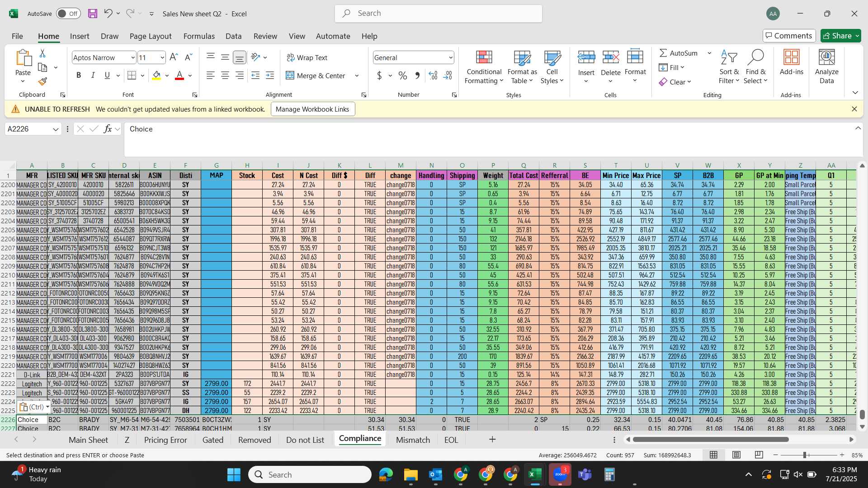Image resolution: width=868 pixels, height=488 pixels.
Task: Open the Data ribbon tab
Action: tap(233, 36)
